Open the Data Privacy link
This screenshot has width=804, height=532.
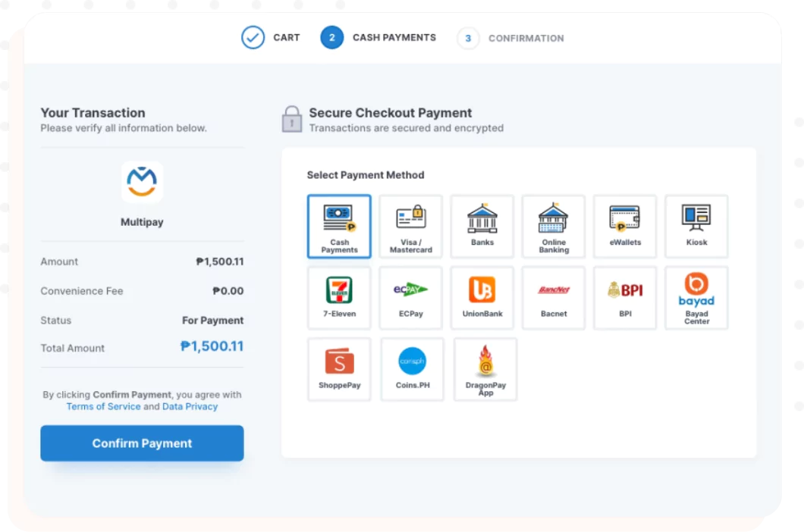190,406
